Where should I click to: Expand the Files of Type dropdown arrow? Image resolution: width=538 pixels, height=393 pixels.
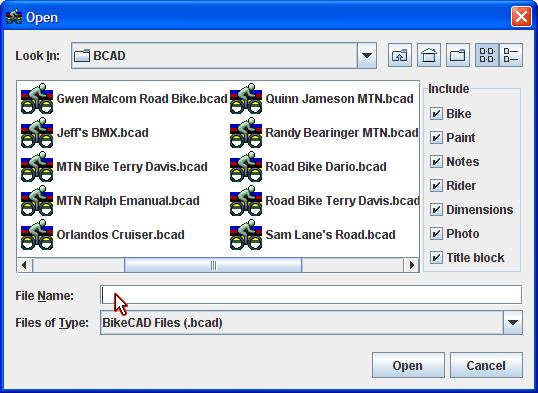tap(513, 322)
